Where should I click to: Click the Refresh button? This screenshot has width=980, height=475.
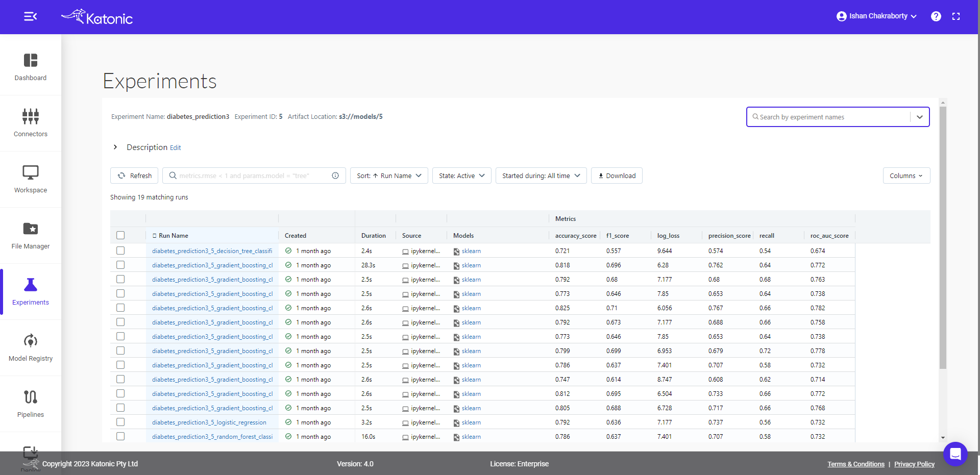[x=134, y=176]
